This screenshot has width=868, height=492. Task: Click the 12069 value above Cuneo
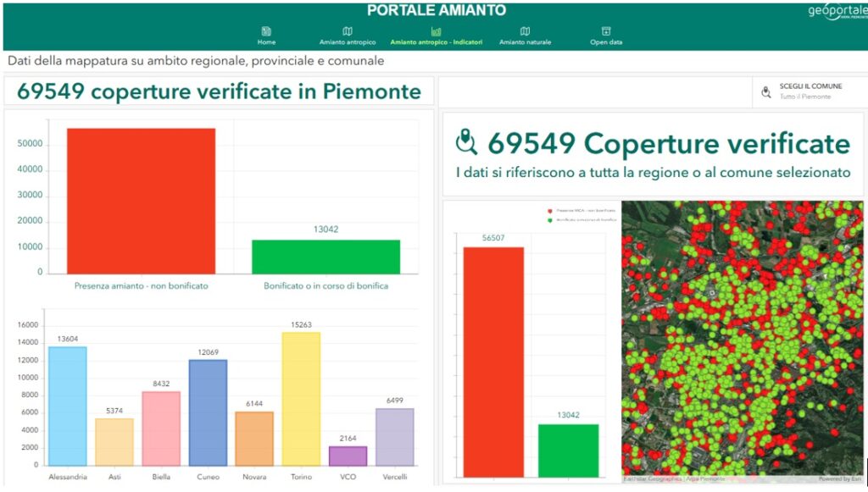pos(209,352)
